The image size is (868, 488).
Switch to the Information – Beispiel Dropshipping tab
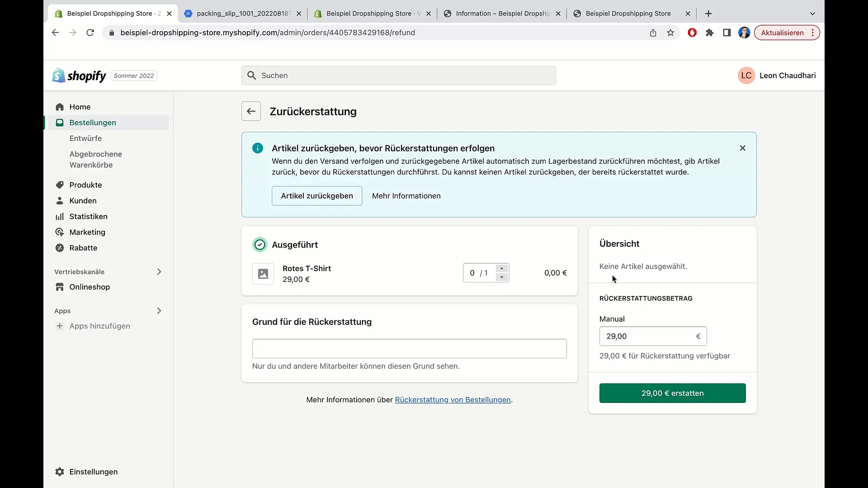(x=502, y=14)
